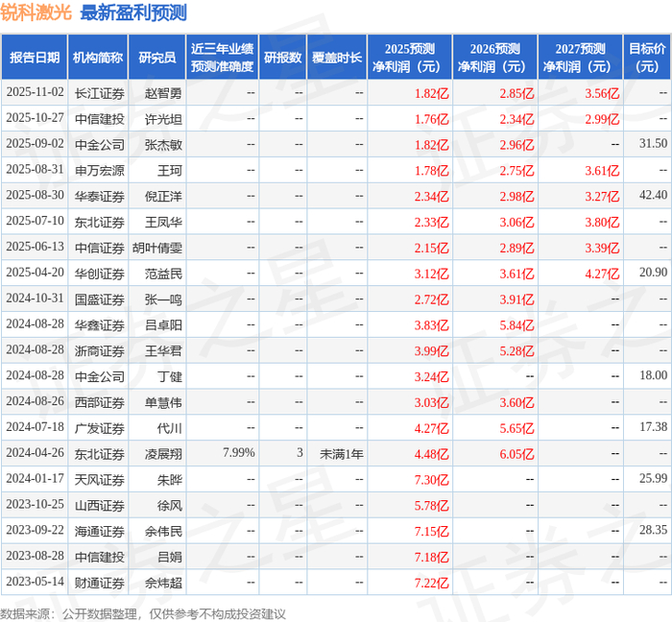
Task: Click the 3.91亿 forecast value
Action: pos(516,299)
